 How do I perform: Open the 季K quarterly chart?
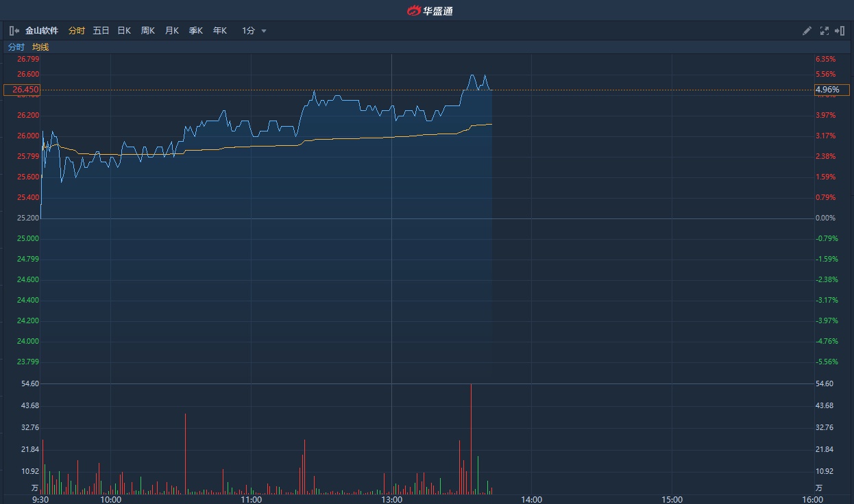pyautogui.click(x=196, y=31)
